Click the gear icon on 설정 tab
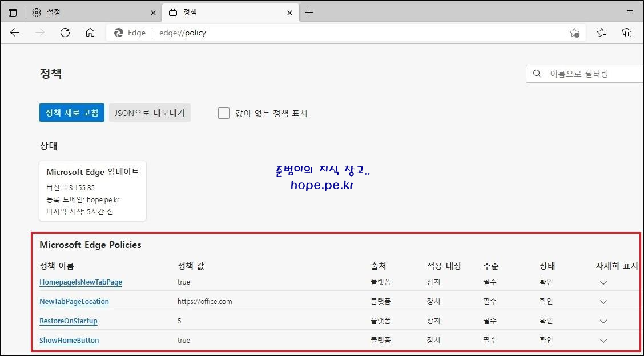The height and width of the screenshot is (356, 644). pyautogui.click(x=37, y=13)
